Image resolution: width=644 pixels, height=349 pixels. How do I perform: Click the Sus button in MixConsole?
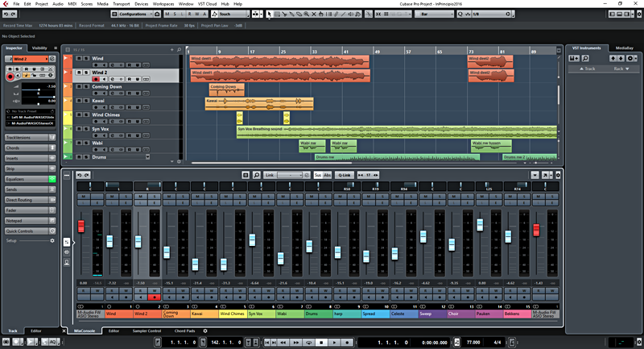tap(318, 175)
